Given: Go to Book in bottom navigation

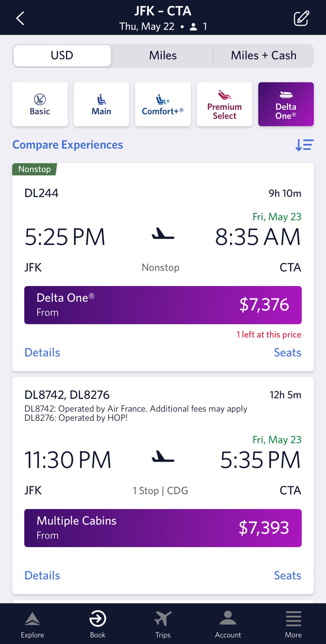Looking at the screenshot, I should (98, 625).
